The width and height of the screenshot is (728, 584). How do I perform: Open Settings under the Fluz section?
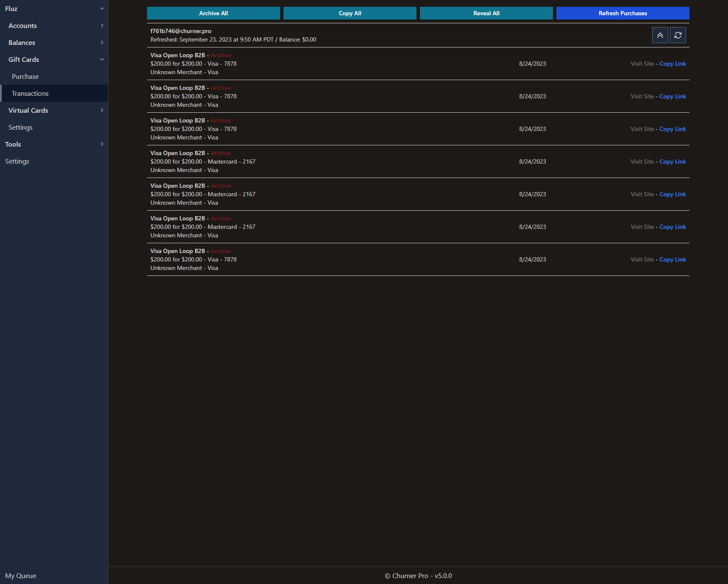[x=20, y=127]
